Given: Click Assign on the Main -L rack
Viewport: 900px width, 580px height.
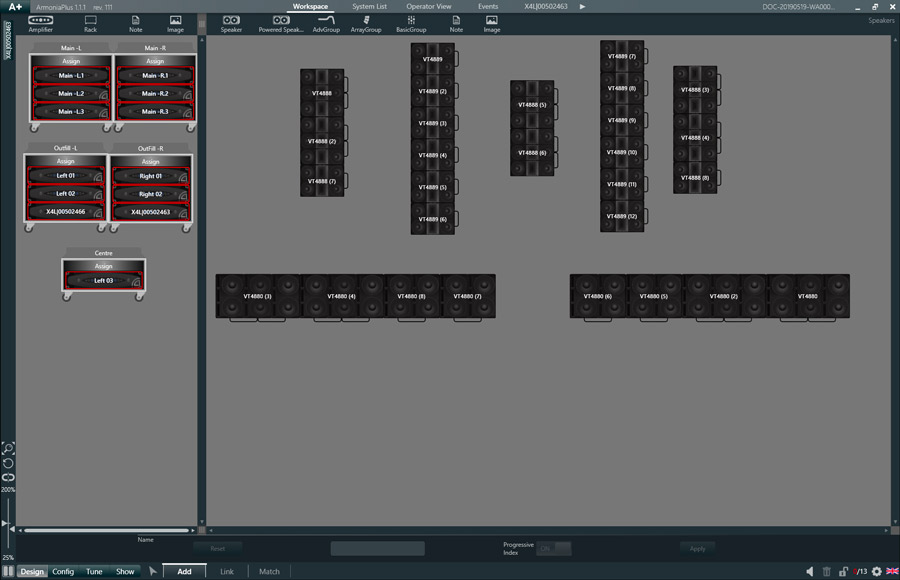Looking at the screenshot, I should click(71, 61).
